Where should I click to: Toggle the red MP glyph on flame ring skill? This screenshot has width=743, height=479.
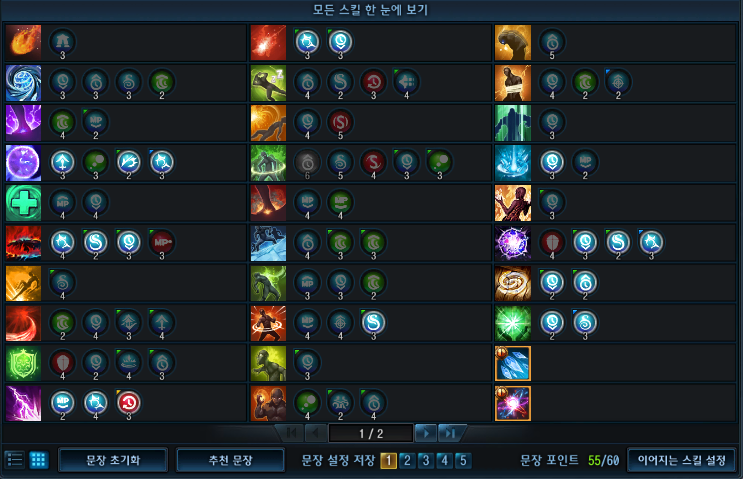(x=162, y=242)
